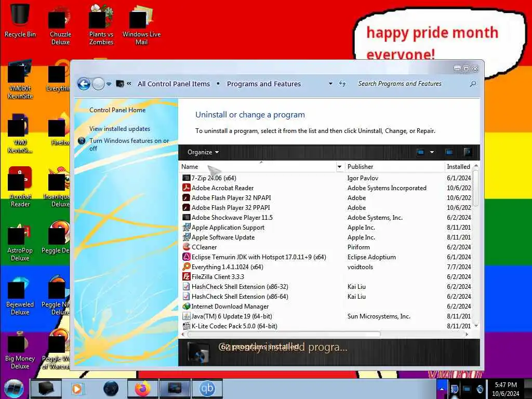Click the horizontal scrollbar thumb of program list
Screen dimensions: 532x399
click(x=284, y=334)
